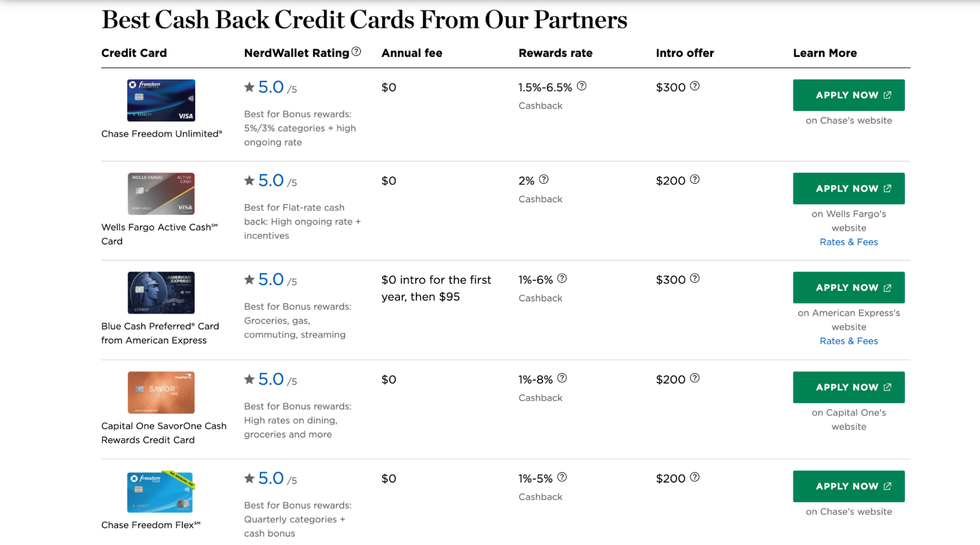Open Rates & Fees for Wells Fargo Active Cash

849,242
